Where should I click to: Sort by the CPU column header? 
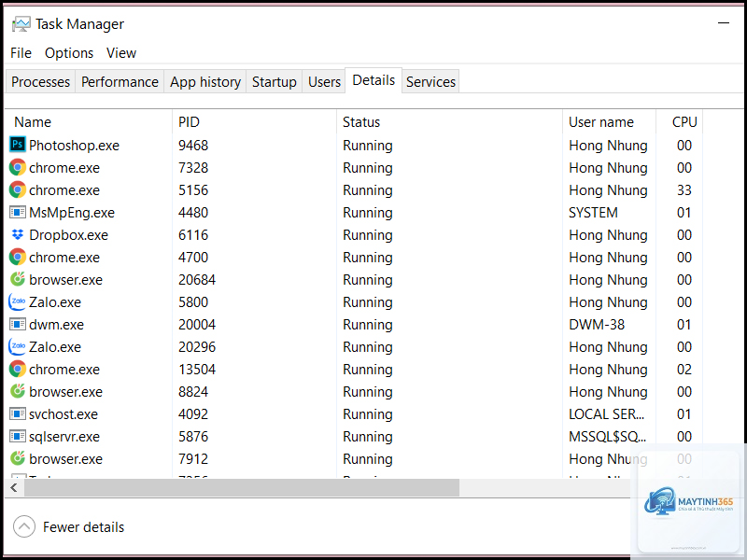[x=680, y=122]
